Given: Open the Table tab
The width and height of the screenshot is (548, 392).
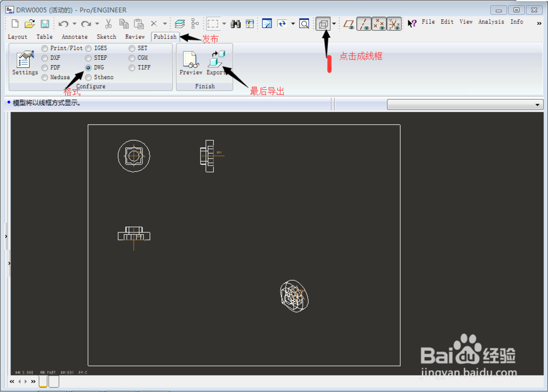Looking at the screenshot, I should (x=44, y=37).
